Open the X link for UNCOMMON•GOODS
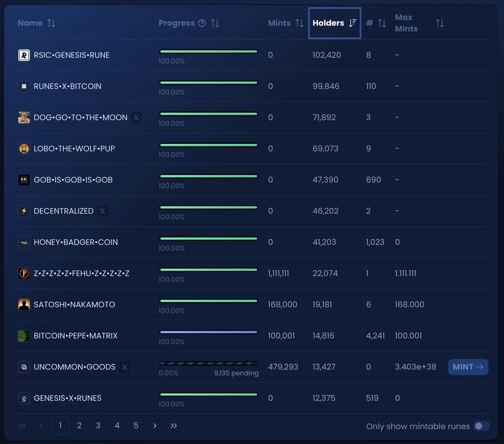Screen dimensions: 504x444 coord(124,367)
